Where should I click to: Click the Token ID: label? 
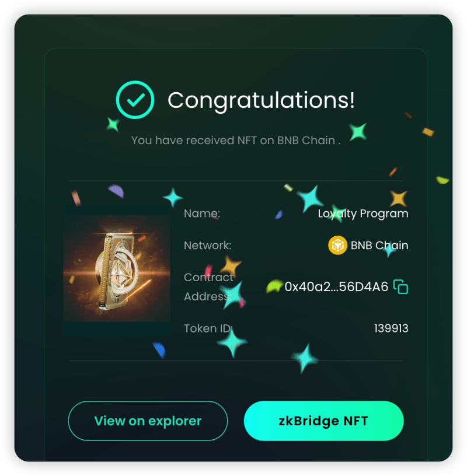click(x=208, y=328)
